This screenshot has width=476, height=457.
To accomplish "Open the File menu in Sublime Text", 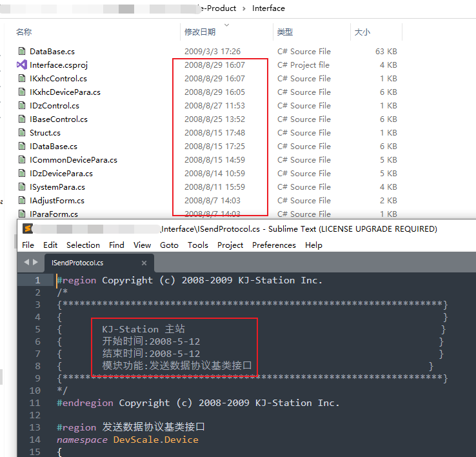I will (28, 245).
